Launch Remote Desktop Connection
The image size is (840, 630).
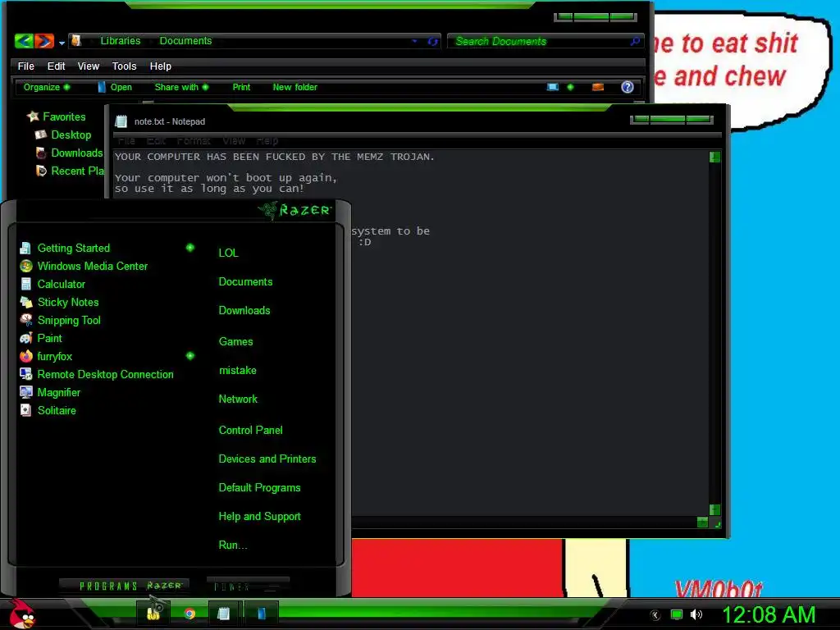tap(105, 374)
